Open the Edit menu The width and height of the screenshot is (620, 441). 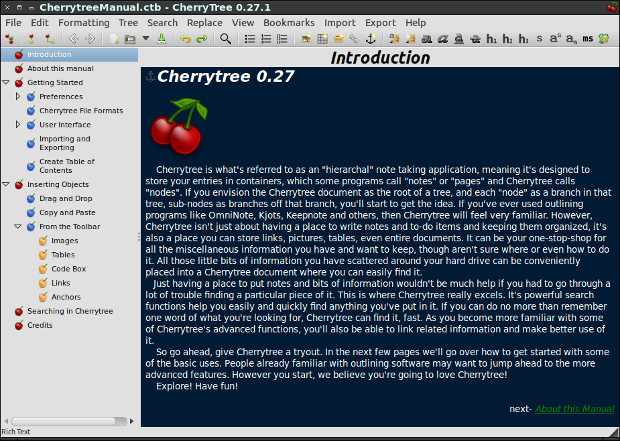(x=40, y=23)
